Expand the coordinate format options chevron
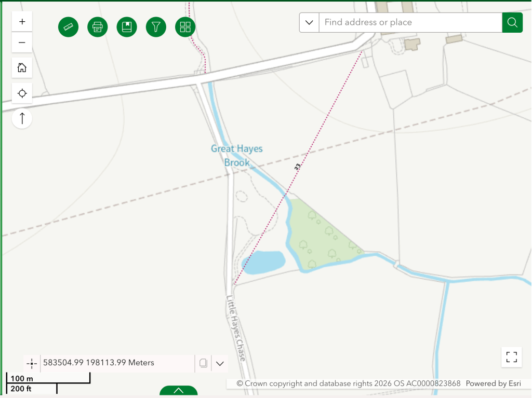 pos(220,363)
